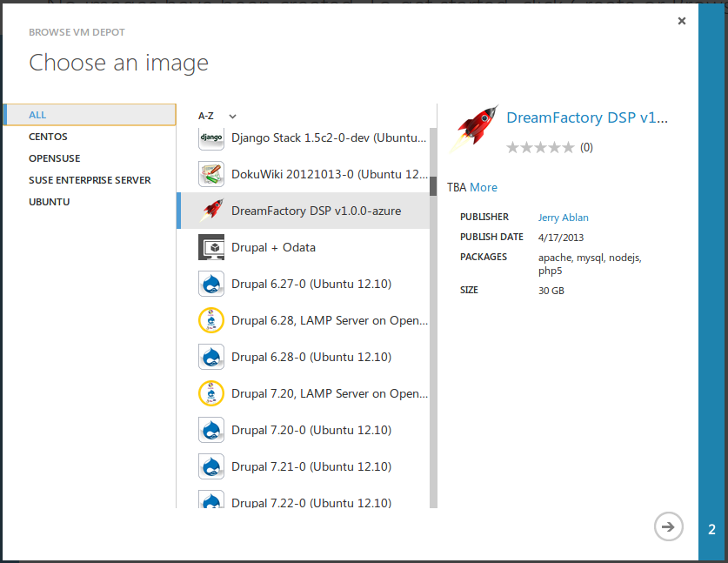This screenshot has height=563, width=728.
Task: Click the Drupal 6.28-0 drop icon
Action: coord(211,357)
